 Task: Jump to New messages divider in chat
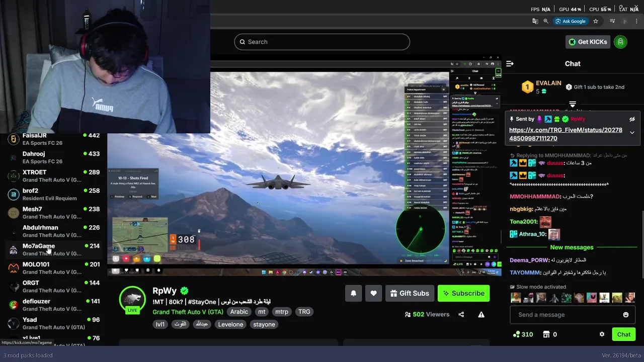point(572,247)
